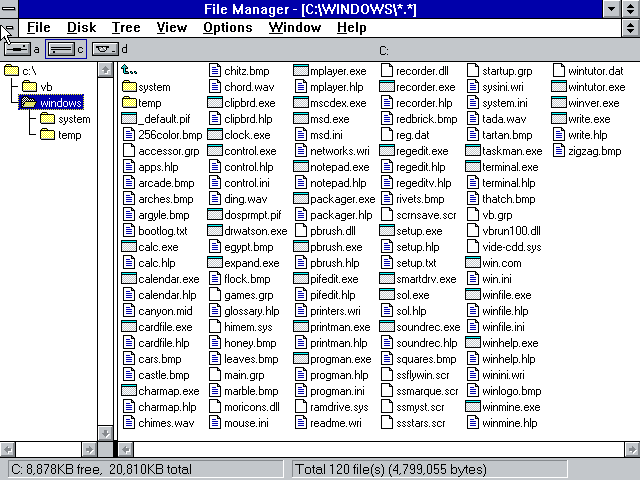Click the win.ini file icon
640x480 pixels.
click(472, 279)
